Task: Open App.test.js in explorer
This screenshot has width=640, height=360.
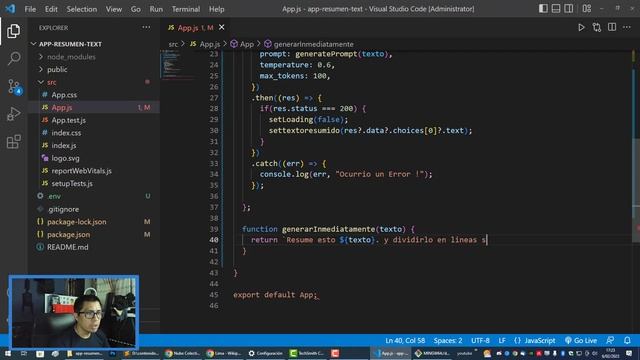Action: click(x=94, y=120)
